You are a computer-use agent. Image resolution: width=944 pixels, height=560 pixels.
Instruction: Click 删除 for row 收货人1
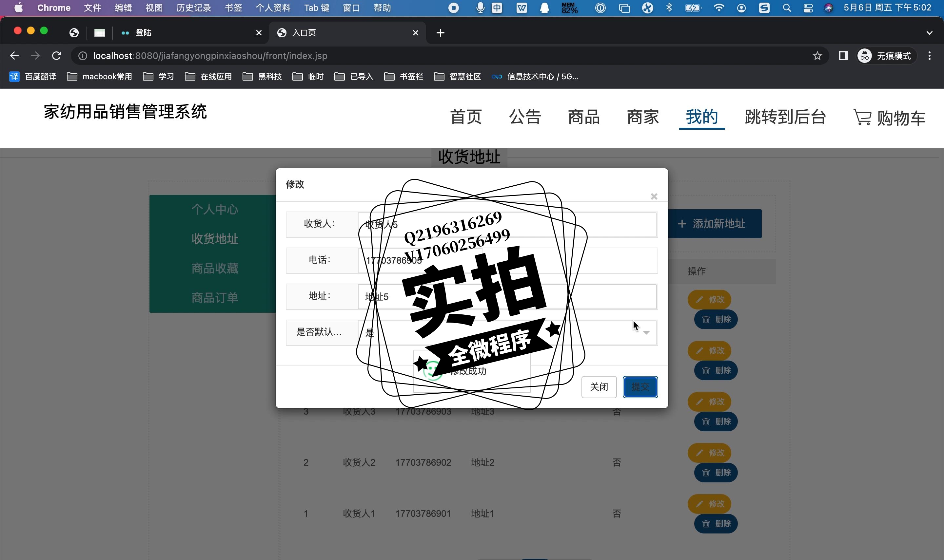(716, 524)
